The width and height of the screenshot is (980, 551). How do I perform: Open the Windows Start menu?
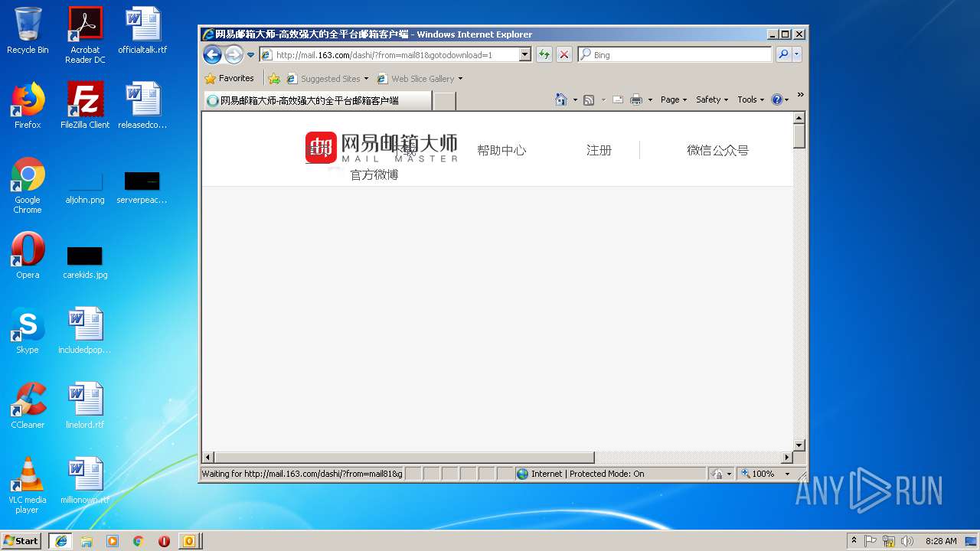(x=21, y=540)
